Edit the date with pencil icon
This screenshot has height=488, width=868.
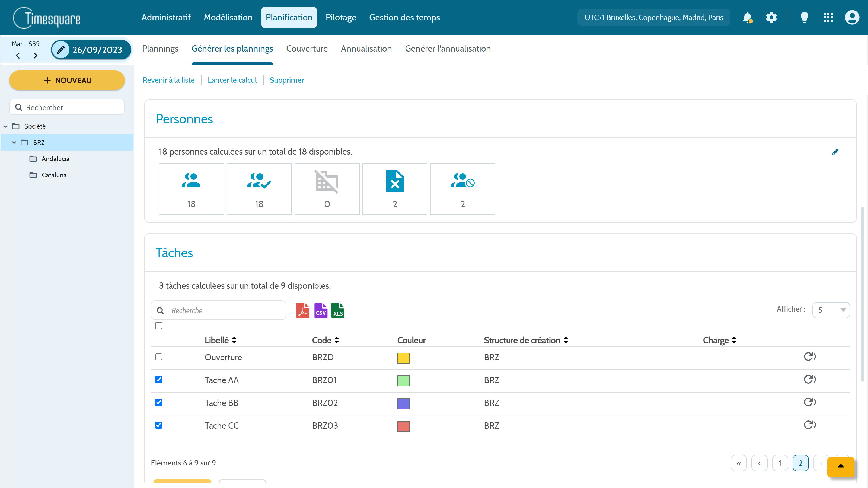point(61,50)
